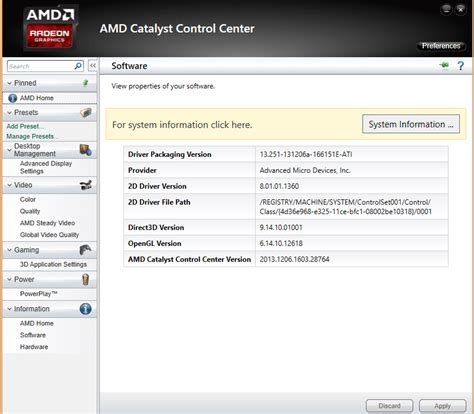
Task: Collapse the Presets section
Action: pyautogui.click(x=9, y=113)
